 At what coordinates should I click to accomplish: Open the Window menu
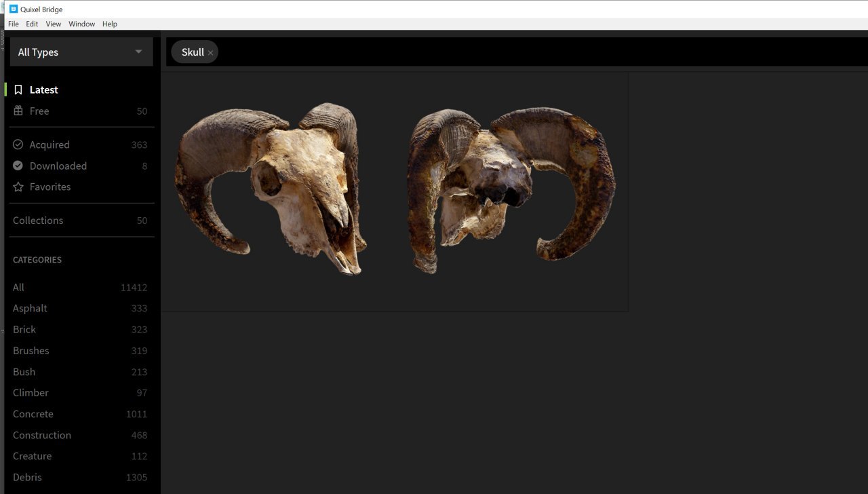[x=82, y=24]
